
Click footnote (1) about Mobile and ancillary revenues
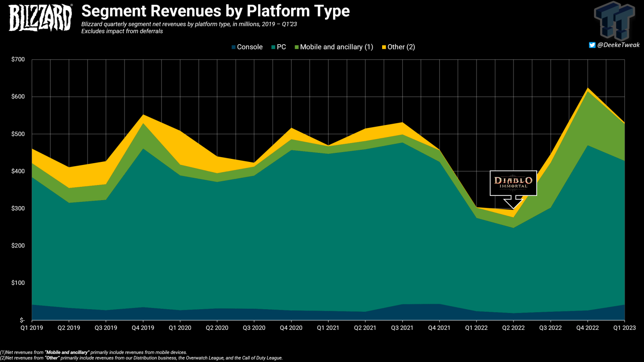point(94,353)
